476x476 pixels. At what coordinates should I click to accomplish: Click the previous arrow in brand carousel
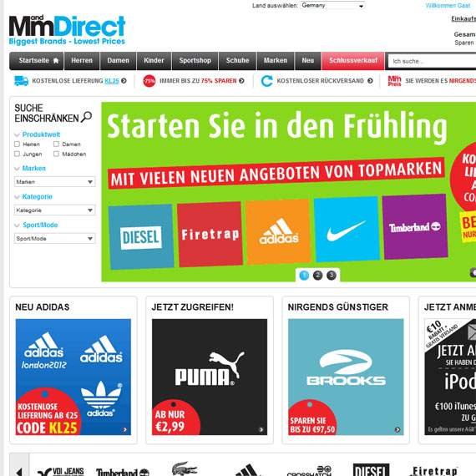19,471
